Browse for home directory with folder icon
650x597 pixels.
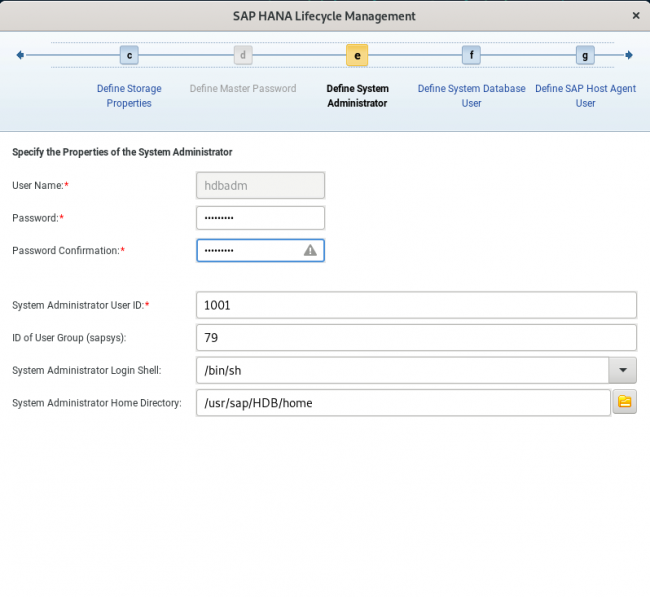(x=625, y=402)
